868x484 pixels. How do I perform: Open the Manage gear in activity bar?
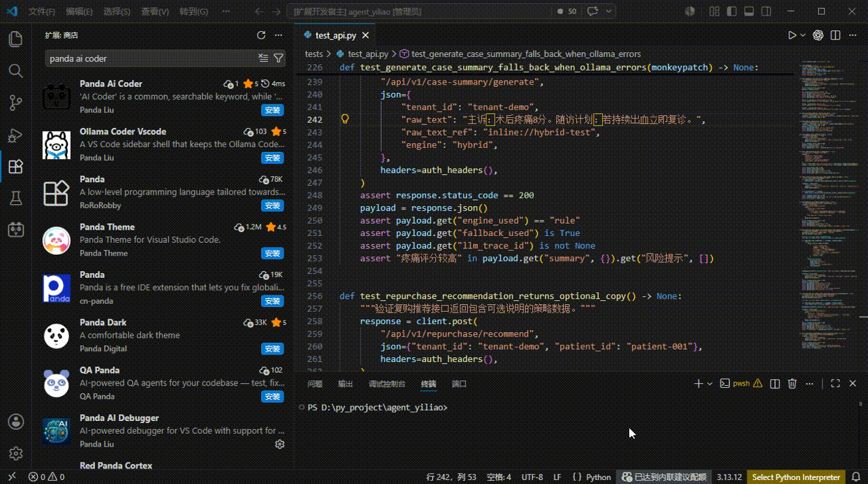[16, 453]
